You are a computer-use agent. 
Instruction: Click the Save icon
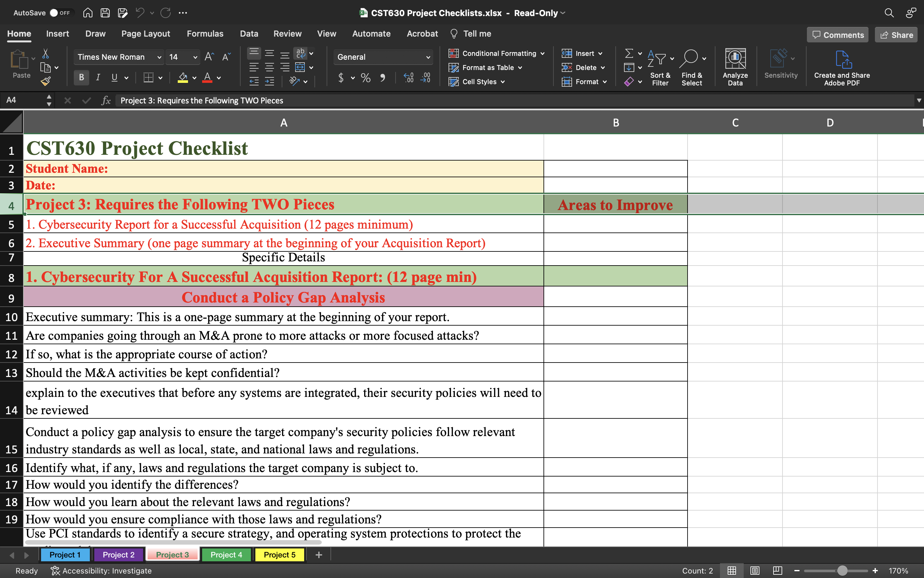[105, 13]
